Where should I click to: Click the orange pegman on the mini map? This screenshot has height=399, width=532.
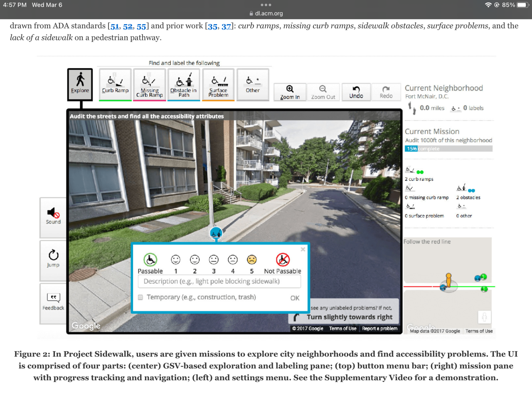click(448, 280)
